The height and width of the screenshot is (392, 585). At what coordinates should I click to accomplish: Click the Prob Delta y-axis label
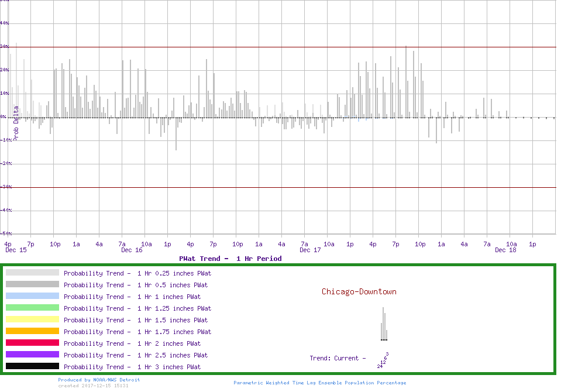pyautogui.click(x=16, y=122)
